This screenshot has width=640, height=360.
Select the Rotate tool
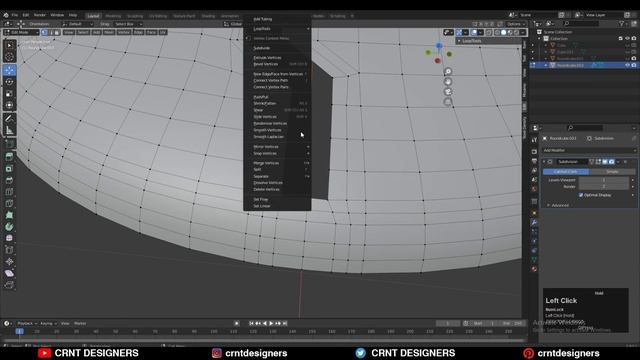(9, 82)
